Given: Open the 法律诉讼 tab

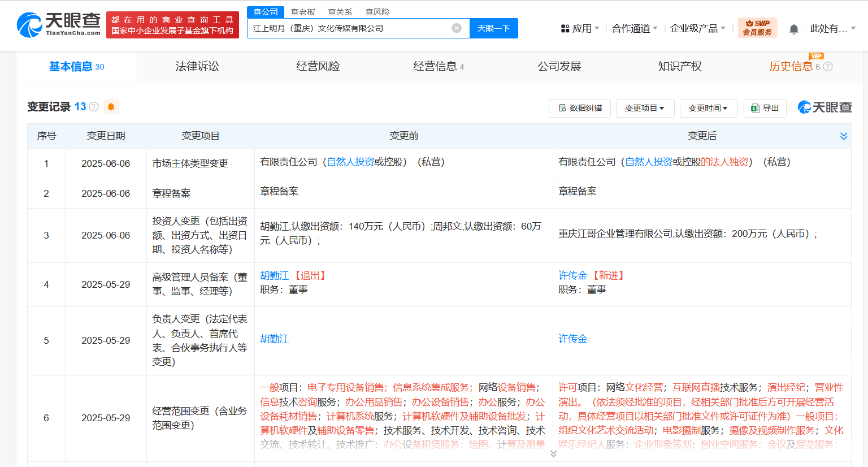Looking at the screenshot, I should coord(197,67).
